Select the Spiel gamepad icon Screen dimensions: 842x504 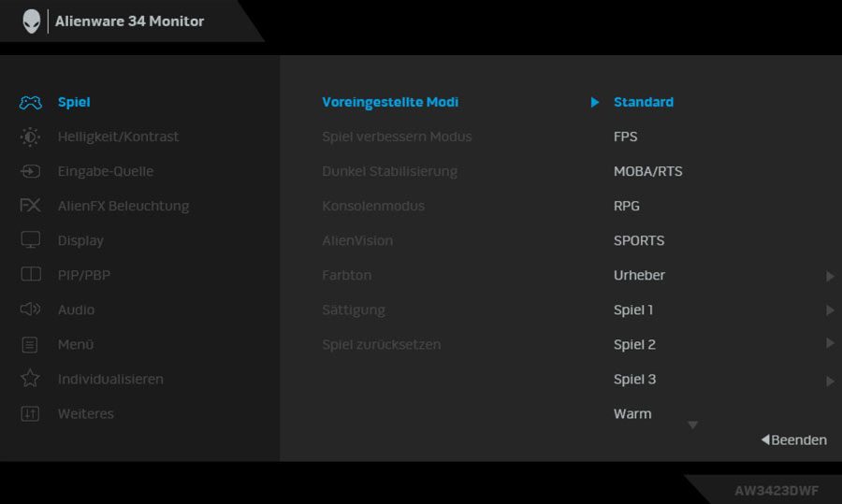[31, 103]
